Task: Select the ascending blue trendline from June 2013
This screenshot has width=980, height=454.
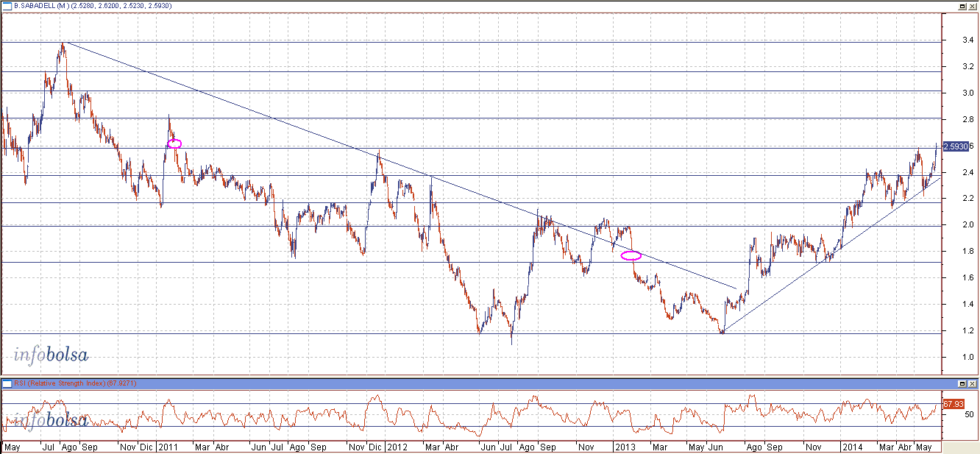Action: point(831,255)
